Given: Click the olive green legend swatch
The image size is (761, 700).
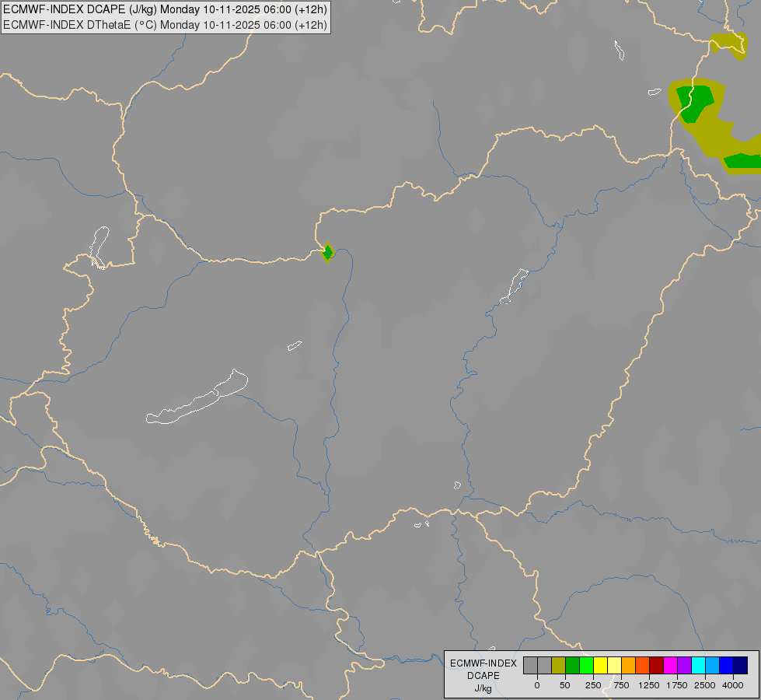Looking at the screenshot, I should click(559, 665).
